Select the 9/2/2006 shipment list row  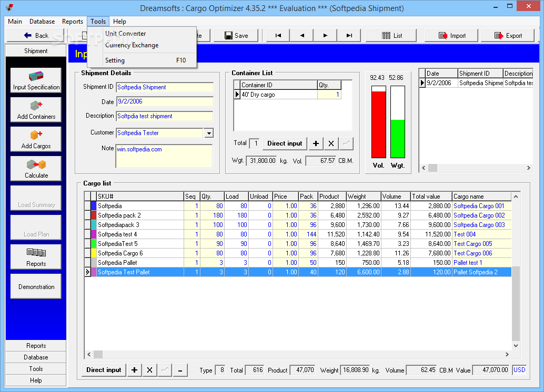click(476, 83)
